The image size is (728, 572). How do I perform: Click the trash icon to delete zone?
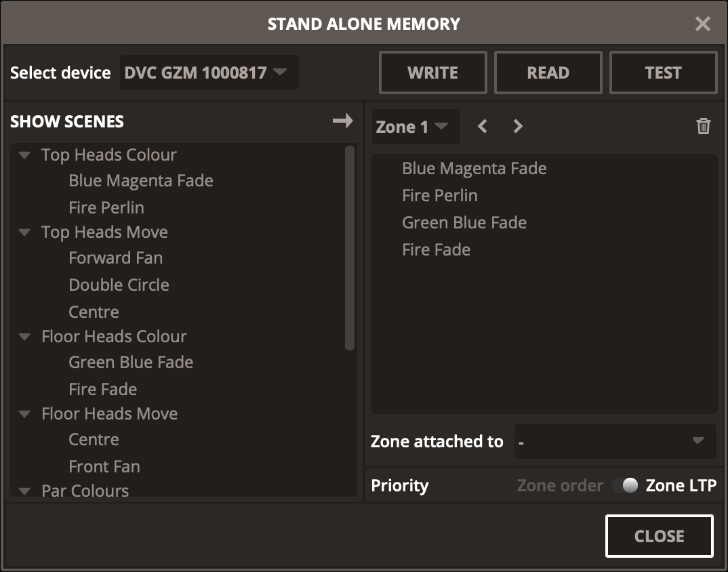point(704,126)
